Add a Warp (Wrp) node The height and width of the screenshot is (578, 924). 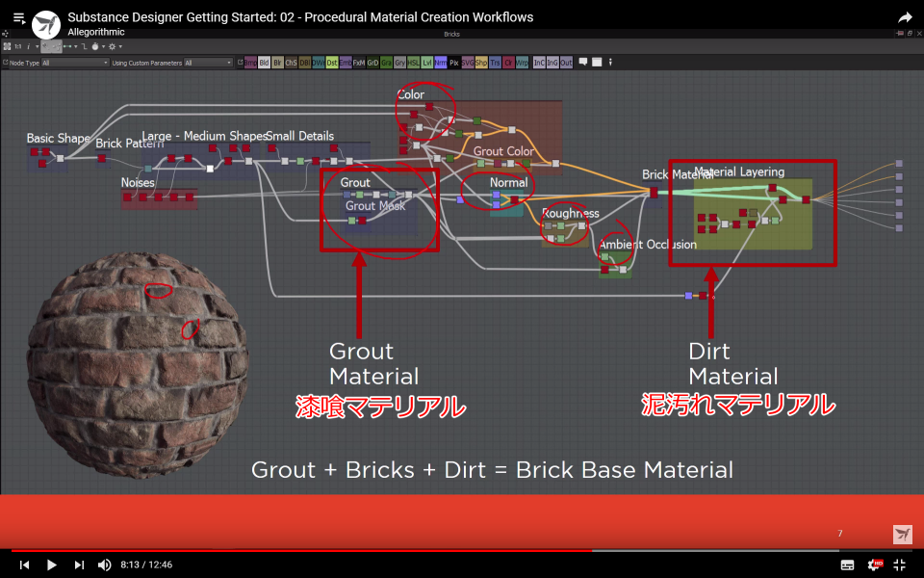tap(522, 63)
